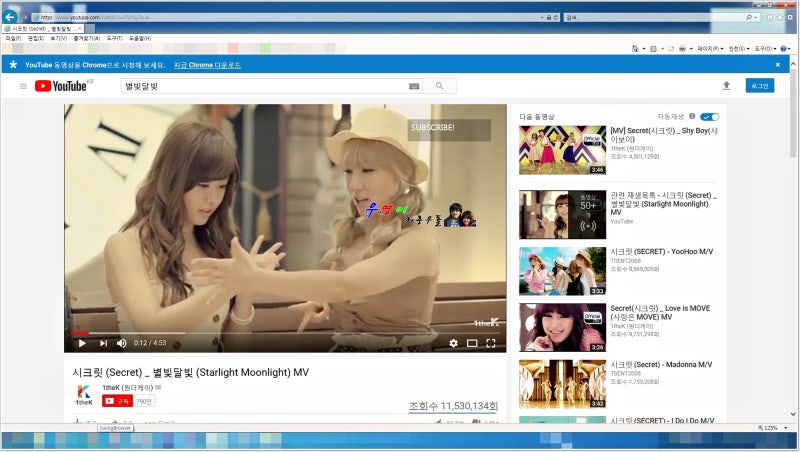800x452 pixels.
Task: Mute the video volume speaker
Action: click(121, 343)
